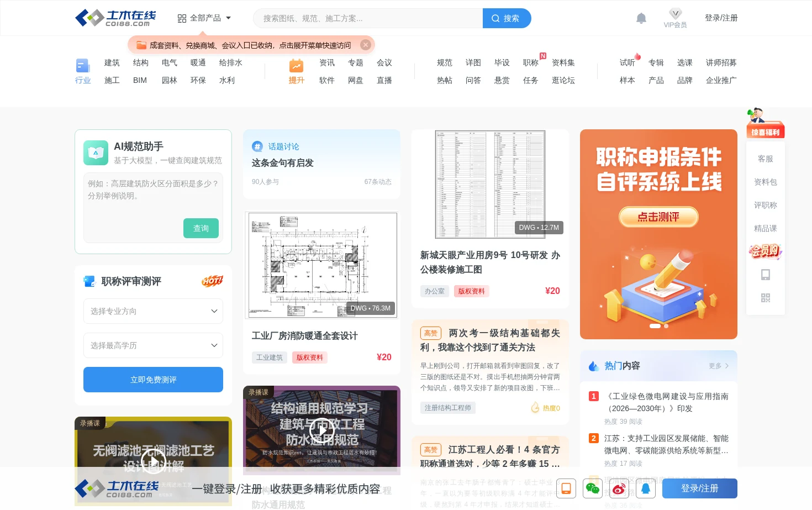Play the 结构通用规范学习 video
Screen dimensions: 812x510
click(x=321, y=430)
